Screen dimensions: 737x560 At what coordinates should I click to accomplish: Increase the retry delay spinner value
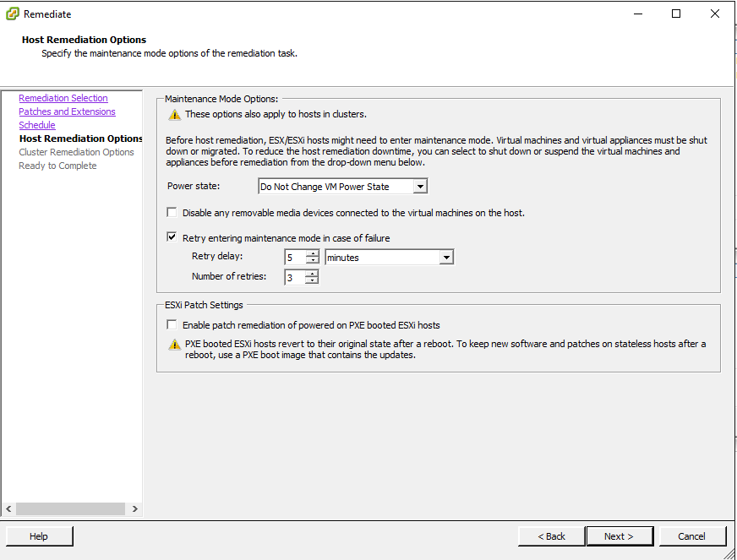point(313,253)
